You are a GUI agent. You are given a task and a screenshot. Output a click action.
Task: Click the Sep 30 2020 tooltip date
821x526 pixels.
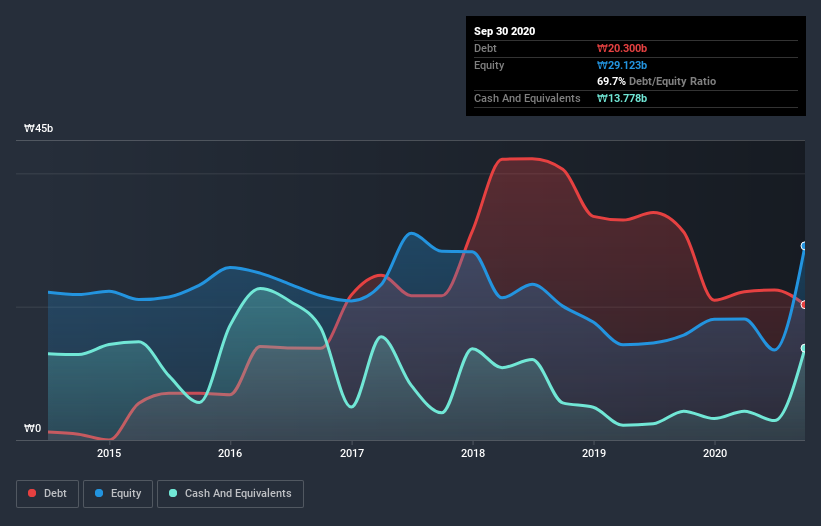(x=504, y=31)
